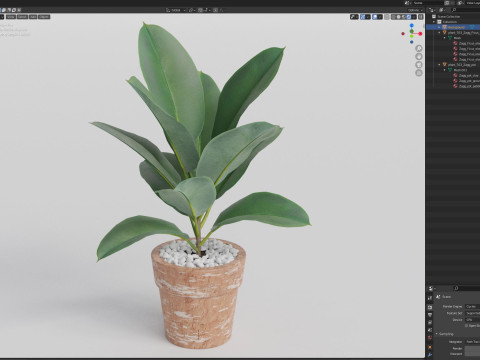
Task: Click the Viewport samples field
Action: [x=472, y=354]
